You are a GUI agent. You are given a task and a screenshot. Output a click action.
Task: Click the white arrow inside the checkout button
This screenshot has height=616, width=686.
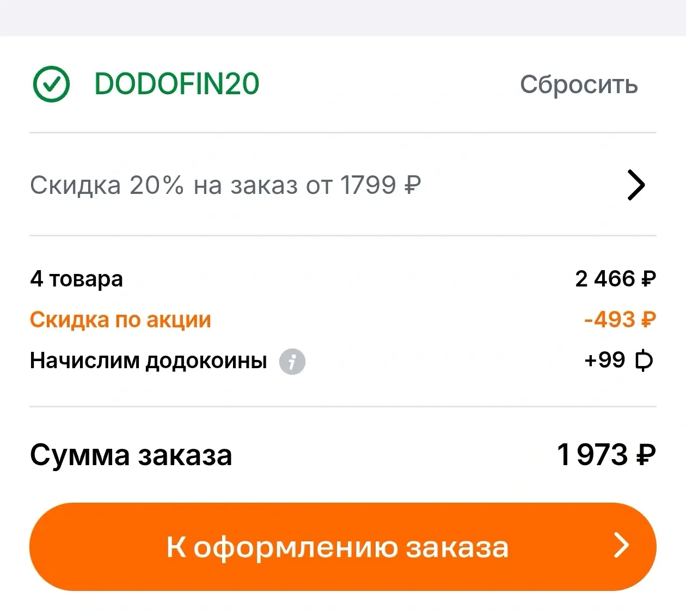[x=621, y=546]
